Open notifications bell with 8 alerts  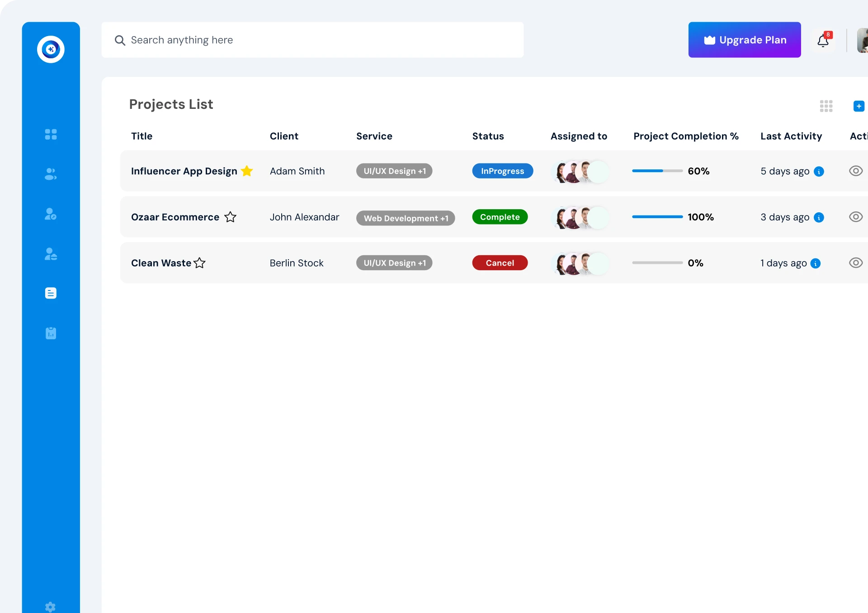[x=824, y=41]
